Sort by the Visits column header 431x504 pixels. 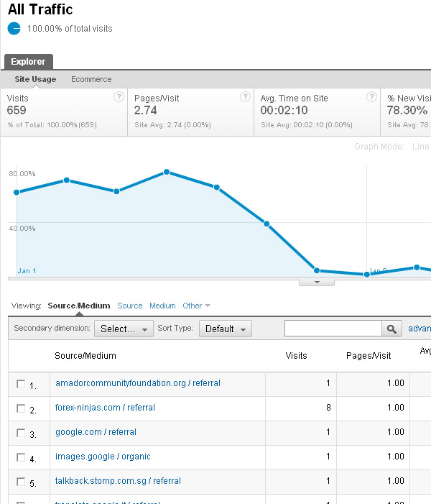(x=296, y=355)
